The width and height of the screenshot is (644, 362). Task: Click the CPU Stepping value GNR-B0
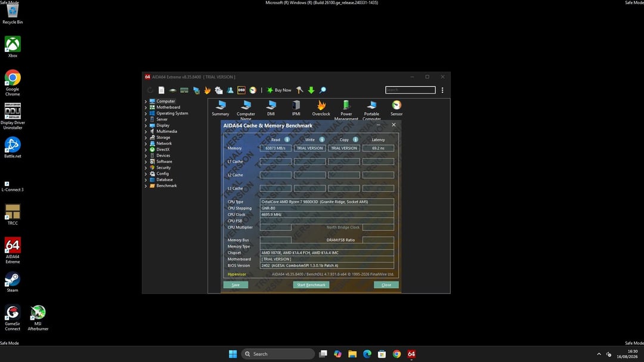(327, 208)
